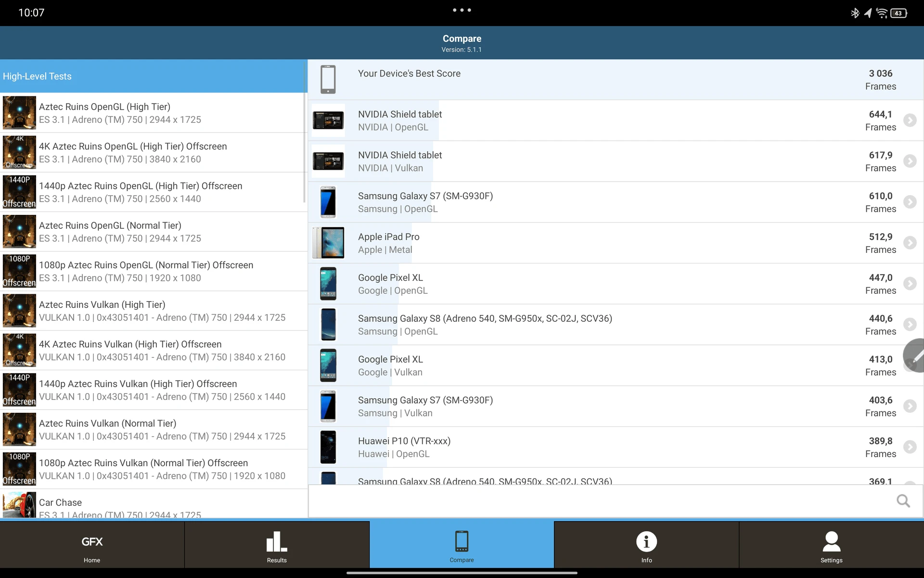Expand Samsung Galaxy S7 OpenGL result arrow
This screenshot has width=924, height=578.
pos(910,202)
